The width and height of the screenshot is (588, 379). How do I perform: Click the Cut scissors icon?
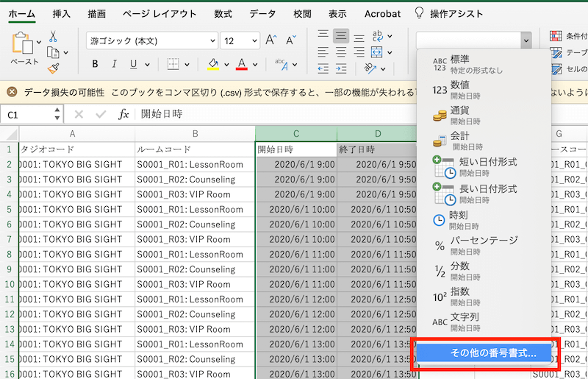[x=54, y=36]
